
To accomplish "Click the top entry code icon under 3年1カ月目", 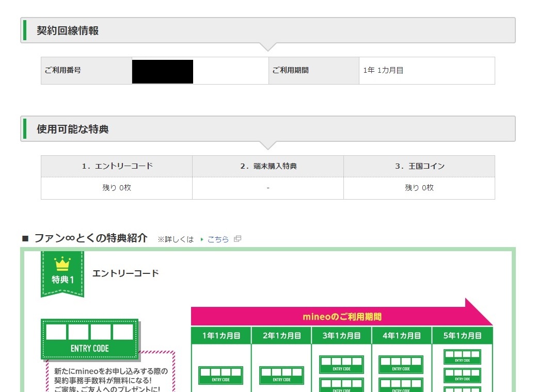I will [341, 364].
